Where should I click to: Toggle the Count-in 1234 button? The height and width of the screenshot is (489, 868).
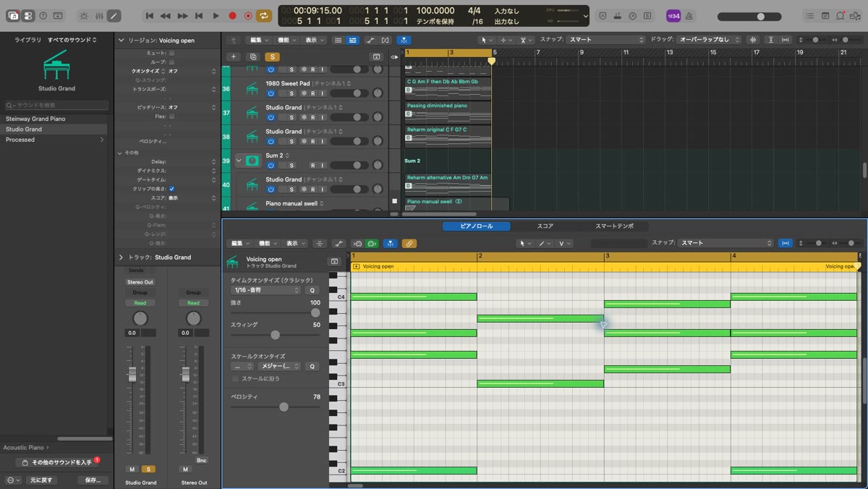[673, 15]
